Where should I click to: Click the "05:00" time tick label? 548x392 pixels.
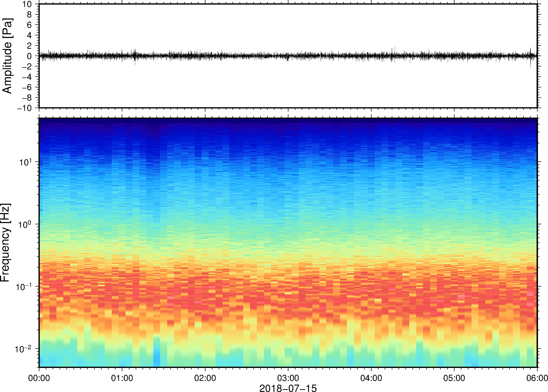[x=454, y=378]
